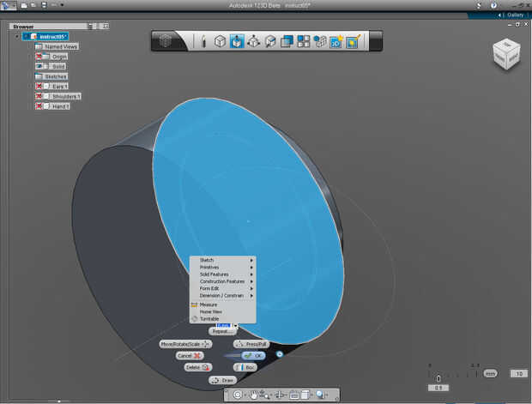532x404 pixels.
Task: Open the magnifier globe navigation icon
Action: [320, 395]
